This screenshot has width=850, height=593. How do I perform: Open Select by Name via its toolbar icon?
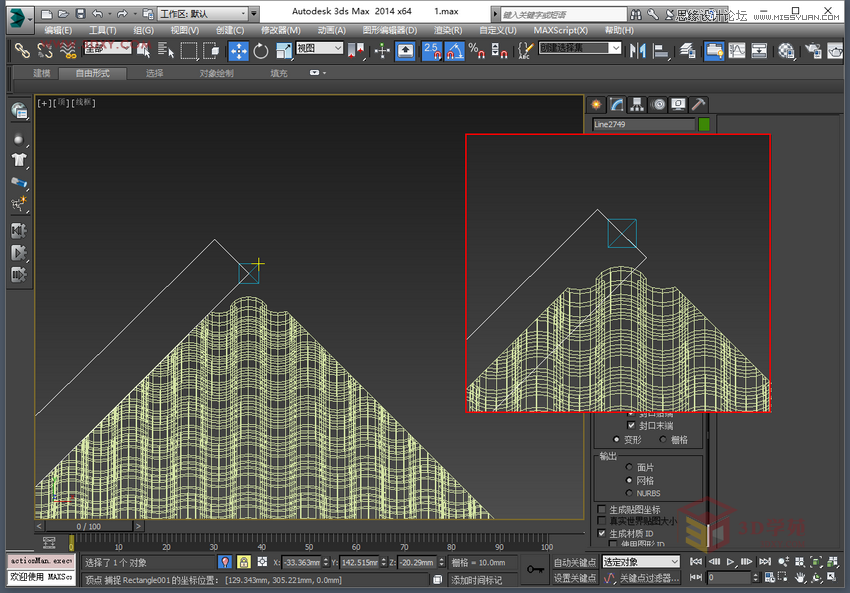click(165, 51)
